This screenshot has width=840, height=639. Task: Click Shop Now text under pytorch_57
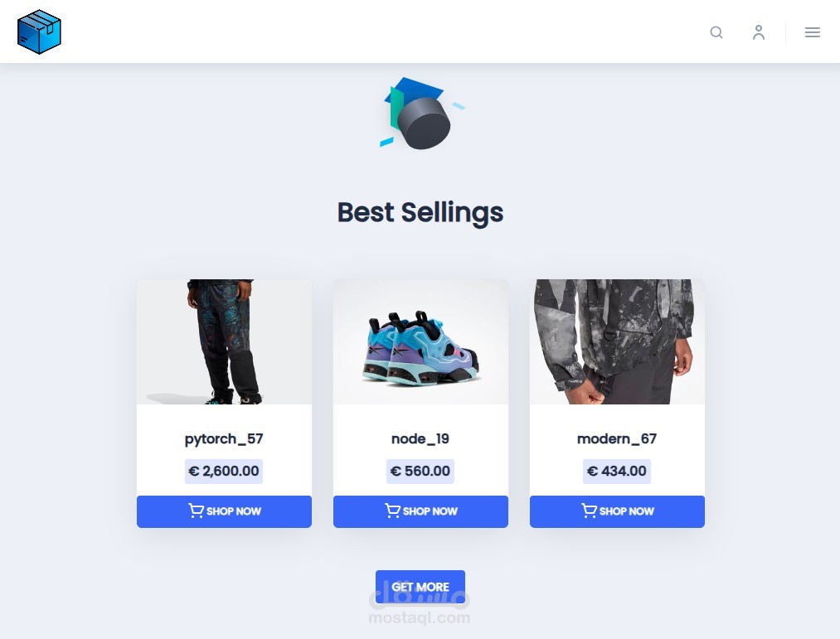pos(234,511)
